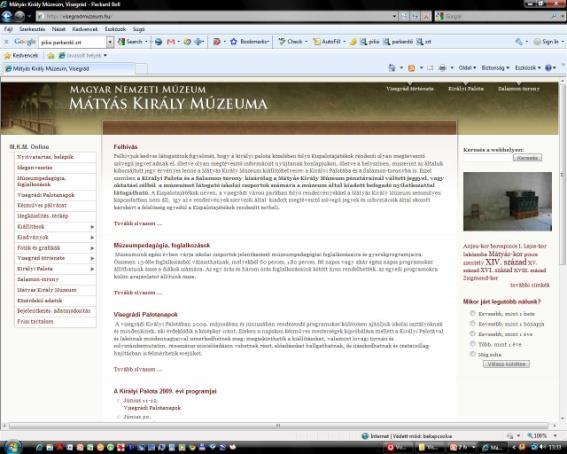The width and height of the screenshot is (567, 454).
Task: Open the Windows Start orb
Action: coord(12,447)
